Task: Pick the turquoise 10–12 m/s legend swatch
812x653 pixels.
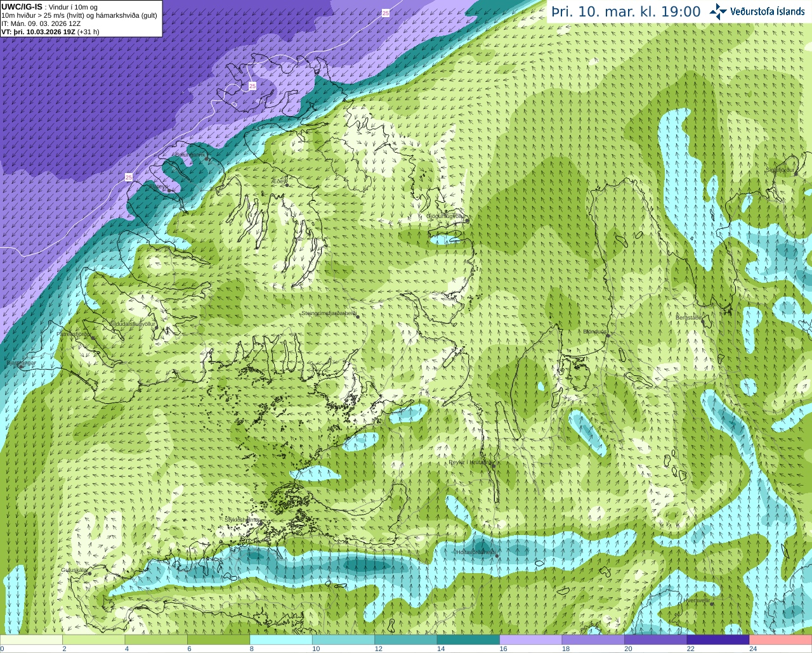Action: pyautogui.click(x=344, y=640)
